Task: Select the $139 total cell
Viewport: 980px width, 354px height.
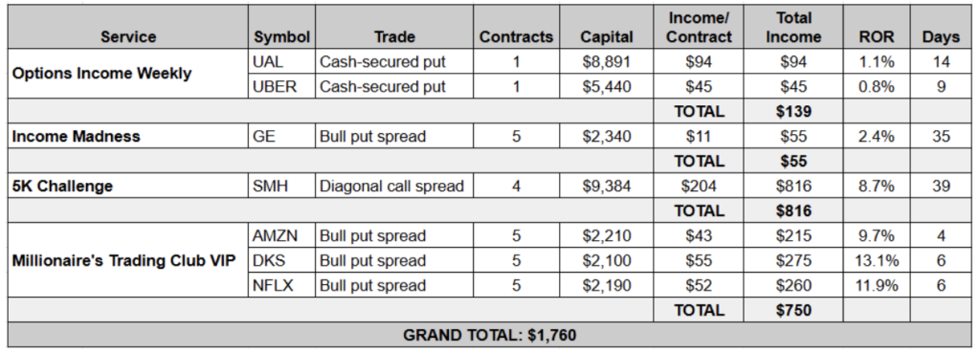Action: [x=793, y=111]
